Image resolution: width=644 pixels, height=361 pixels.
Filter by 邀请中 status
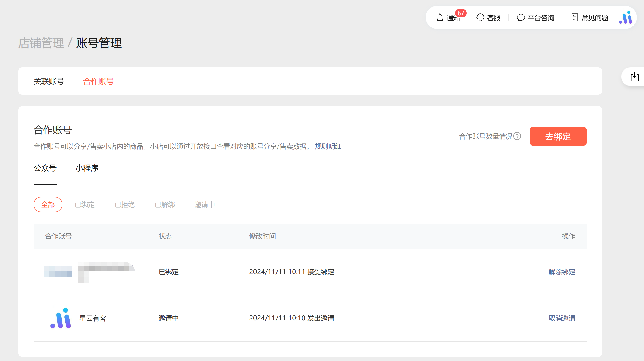[x=205, y=205]
